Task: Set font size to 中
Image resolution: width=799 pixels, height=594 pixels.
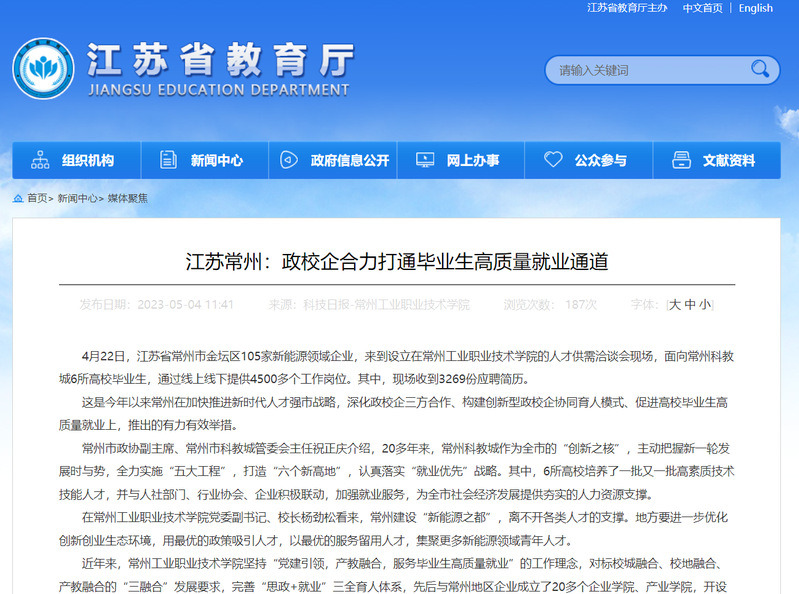Action: pyautogui.click(x=690, y=304)
